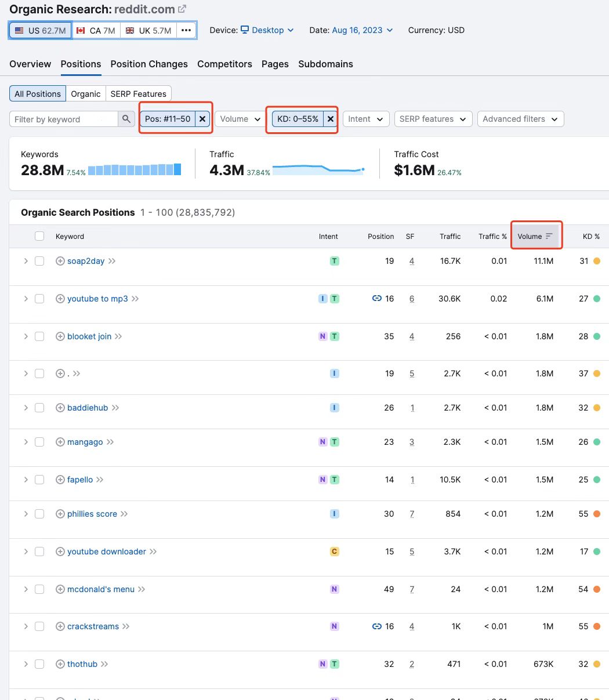609x700 pixels.
Task: Toggle the select-all checkbox in table header
Action: 39,236
